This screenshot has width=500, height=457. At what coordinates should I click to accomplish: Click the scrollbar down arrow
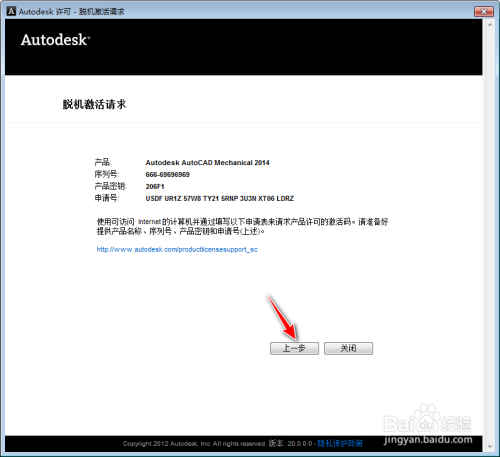490,447
